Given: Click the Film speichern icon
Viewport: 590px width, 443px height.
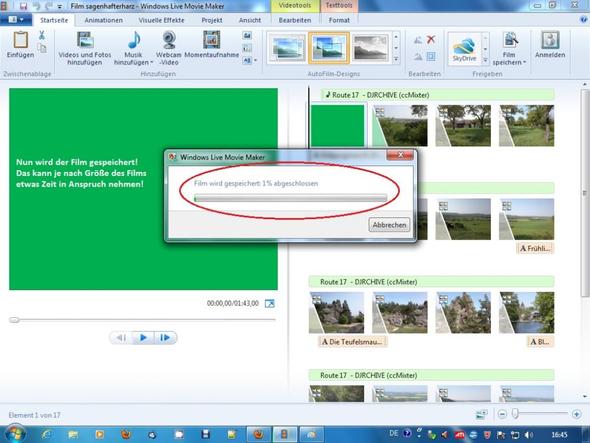Looking at the screenshot, I should pyautogui.click(x=511, y=40).
